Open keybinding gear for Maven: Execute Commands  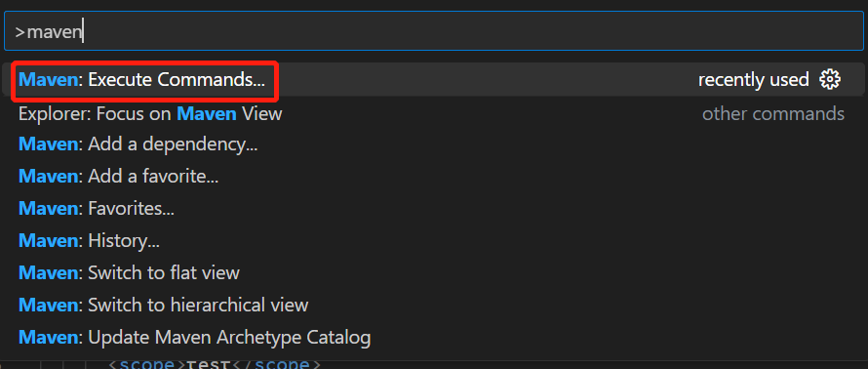829,80
